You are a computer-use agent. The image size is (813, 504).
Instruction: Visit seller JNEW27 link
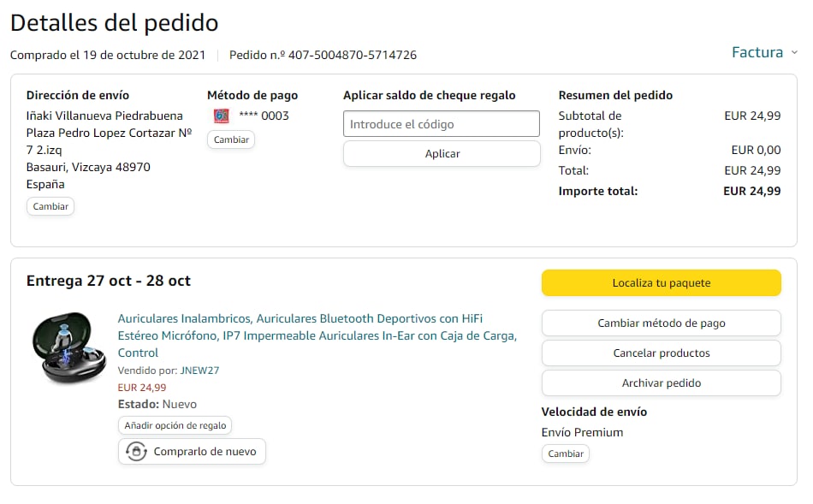tap(199, 371)
